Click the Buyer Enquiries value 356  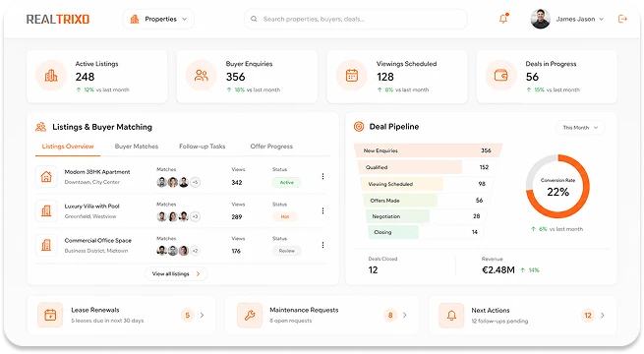tap(235, 77)
